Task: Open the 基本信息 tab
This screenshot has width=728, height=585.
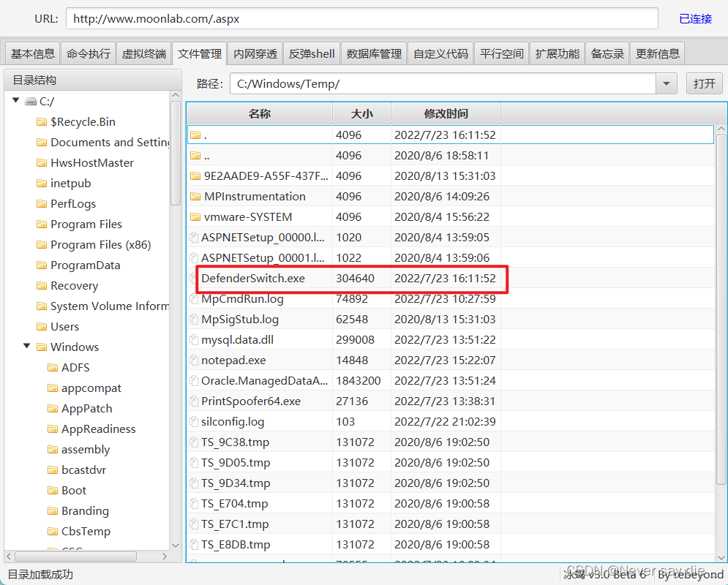Action: pyautogui.click(x=32, y=54)
